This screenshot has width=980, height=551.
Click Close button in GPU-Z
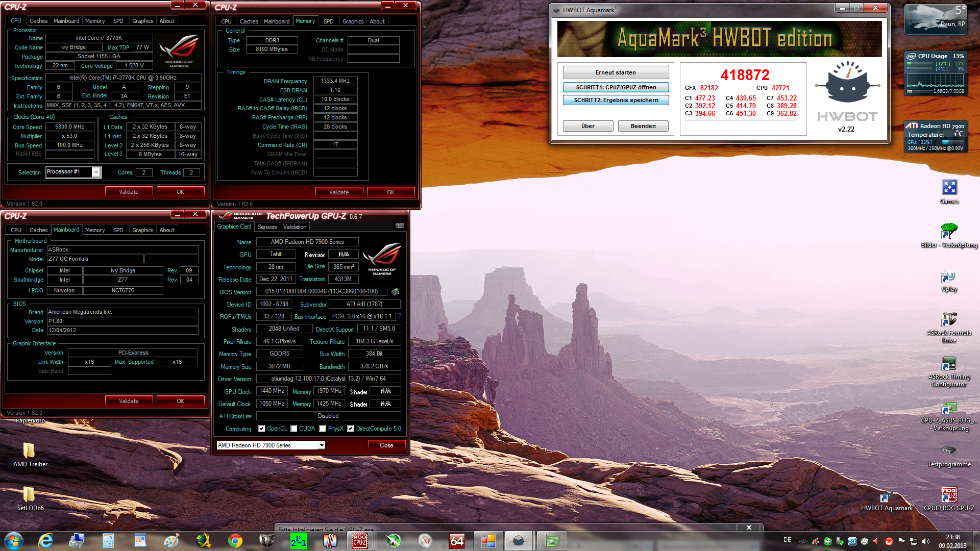pos(386,445)
